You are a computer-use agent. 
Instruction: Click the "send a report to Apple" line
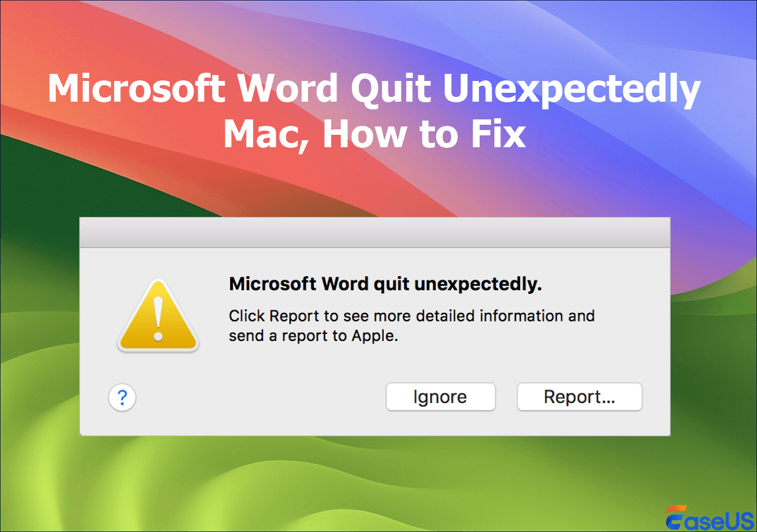311,336
